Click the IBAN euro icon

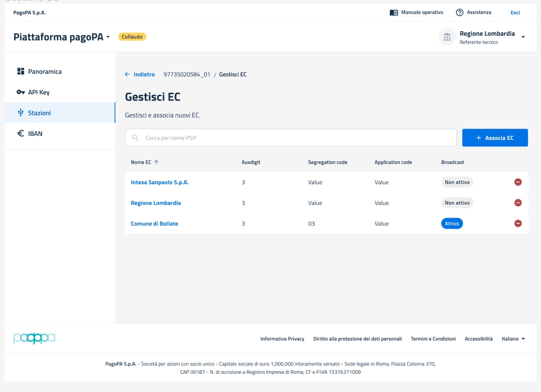point(21,134)
